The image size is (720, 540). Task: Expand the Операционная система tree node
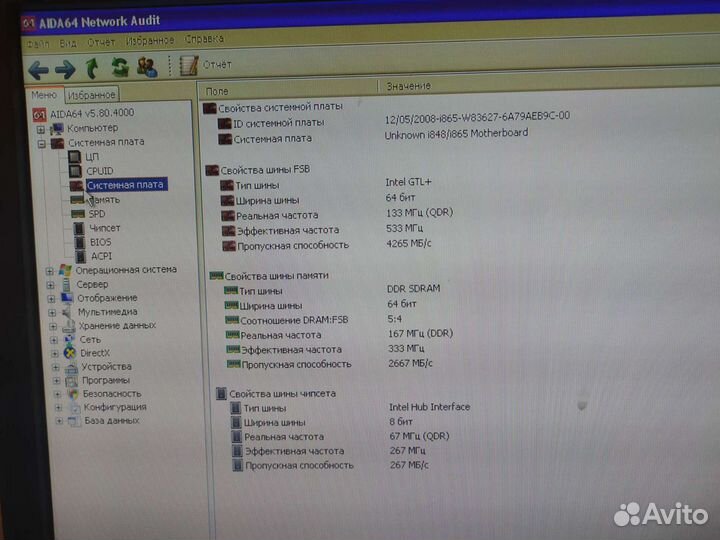[x=49, y=270]
